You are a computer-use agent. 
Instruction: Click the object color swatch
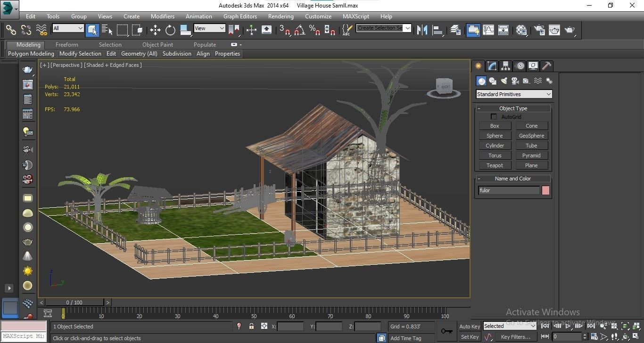coord(545,190)
